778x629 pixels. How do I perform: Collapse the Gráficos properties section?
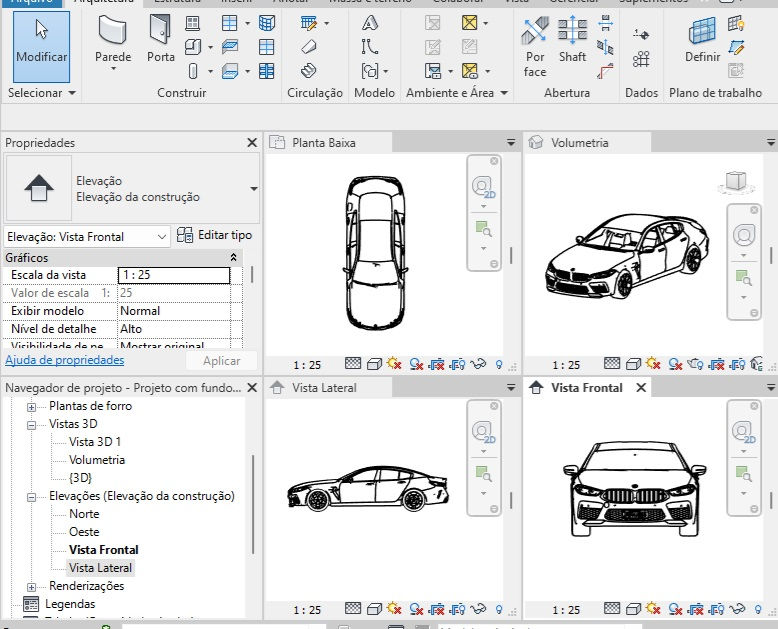[233, 257]
